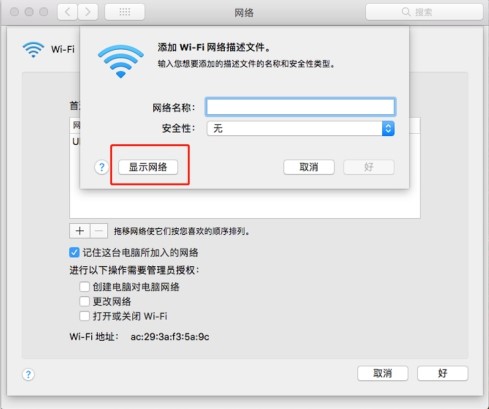Toggle 记住这台电脑所加入的网络 checkbox
Viewport: 489px width, 409px height.
74,252
